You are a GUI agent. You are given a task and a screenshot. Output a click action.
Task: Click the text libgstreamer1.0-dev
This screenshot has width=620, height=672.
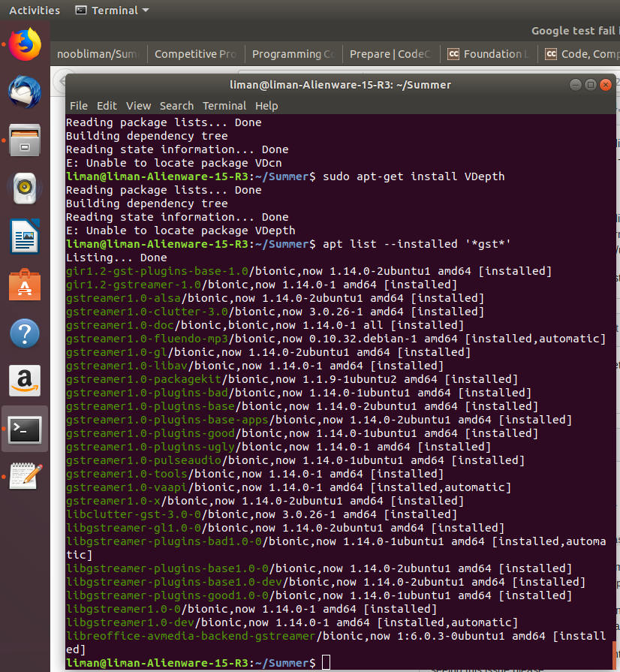[x=131, y=622]
